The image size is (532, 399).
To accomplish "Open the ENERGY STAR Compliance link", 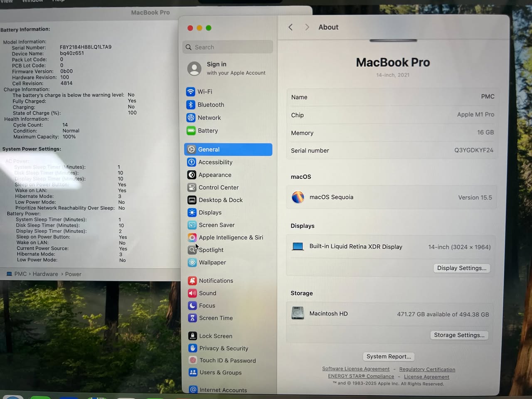I will (x=361, y=376).
